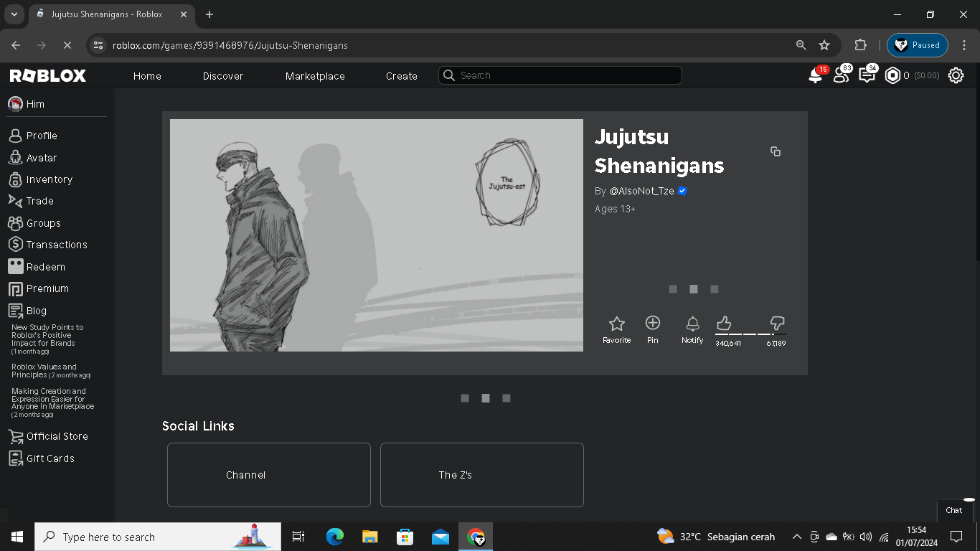
Task: Open Task View on the taskbar
Action: pos(298,537)
